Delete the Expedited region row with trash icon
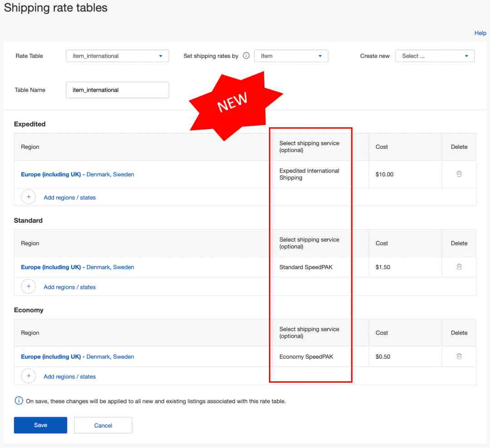This screenshot has height=448, width=490. point(459,174)
